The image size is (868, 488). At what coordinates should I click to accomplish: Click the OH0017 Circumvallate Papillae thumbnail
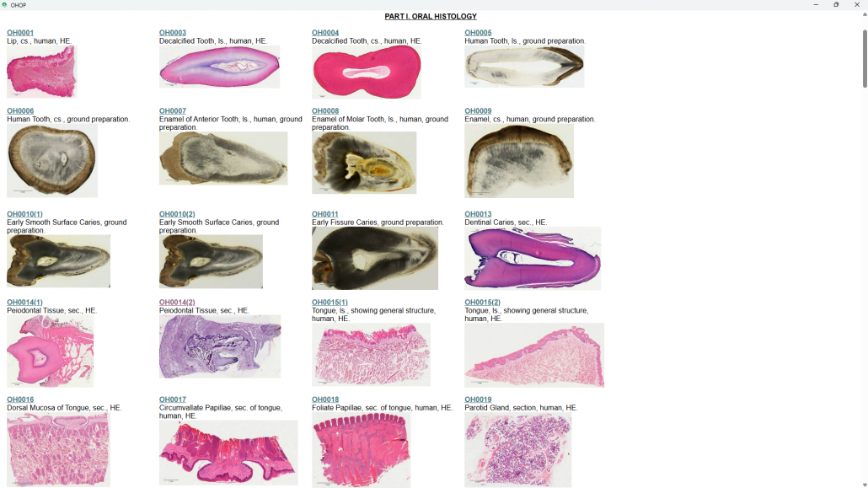(x=228, y=453)
